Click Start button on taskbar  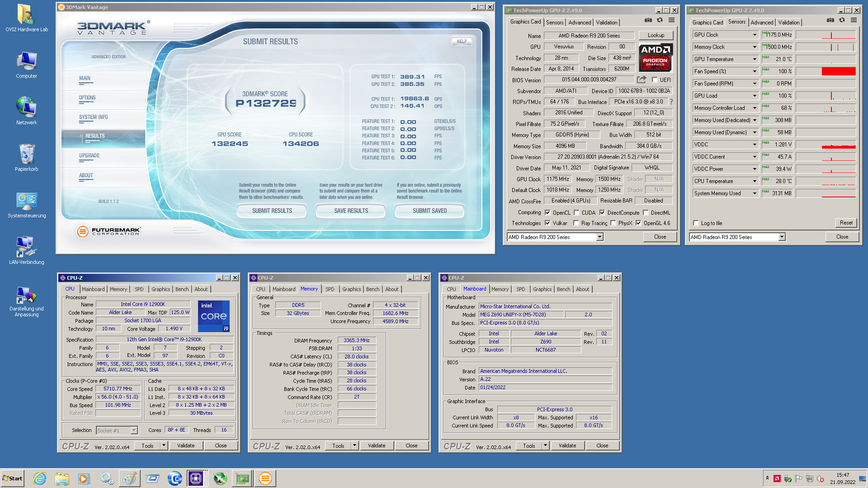[12, 479]
